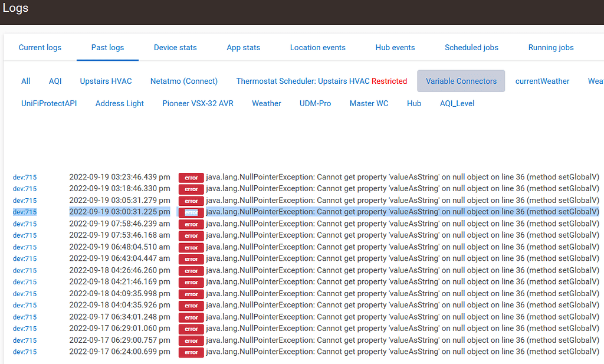Select the Netatmo (Connect) filter
The height and width of the screenshot is (364, 604).
click(x=183, y=81)
